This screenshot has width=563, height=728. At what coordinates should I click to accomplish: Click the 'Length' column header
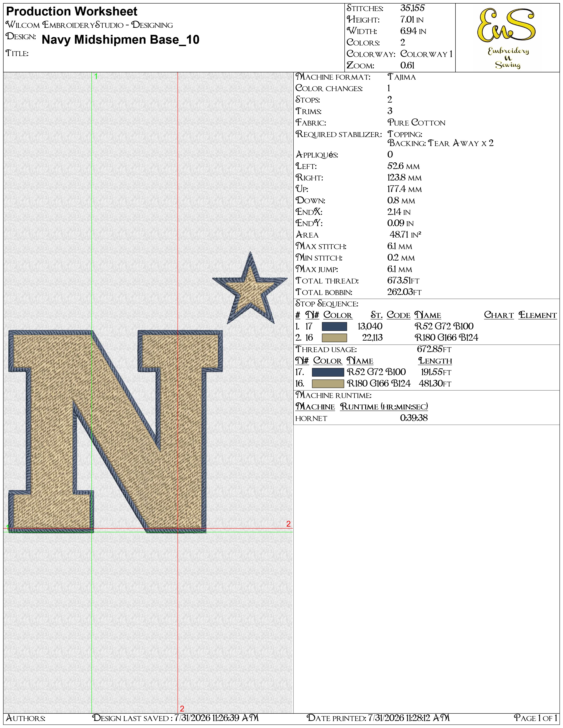pos(435,361)
